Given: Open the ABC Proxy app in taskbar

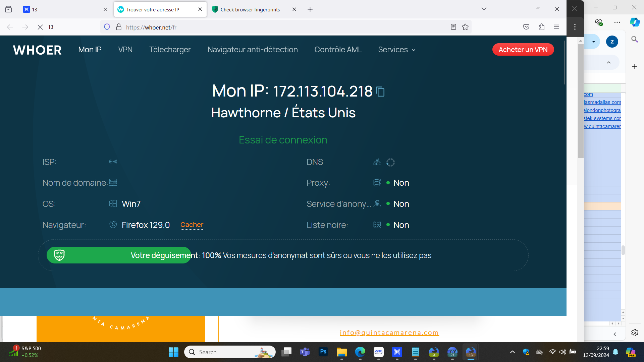Looking at the screenshot, I should point(379,352).
